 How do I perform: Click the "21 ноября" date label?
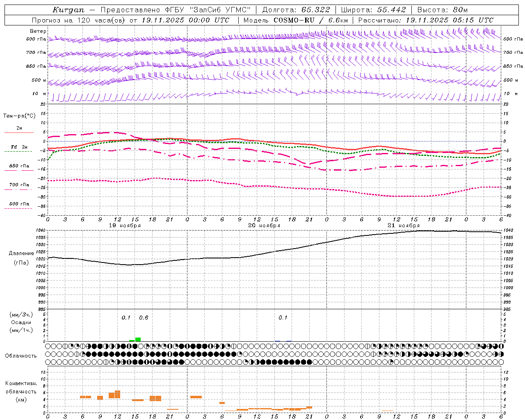click(x=404, y=226)
